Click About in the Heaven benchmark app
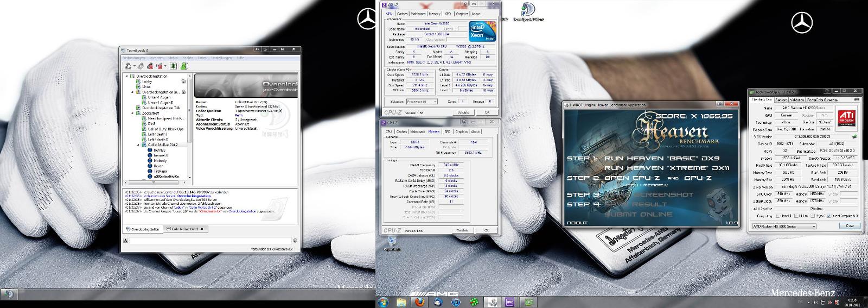Viewport: 868px width, 308px height. (577, 223)
